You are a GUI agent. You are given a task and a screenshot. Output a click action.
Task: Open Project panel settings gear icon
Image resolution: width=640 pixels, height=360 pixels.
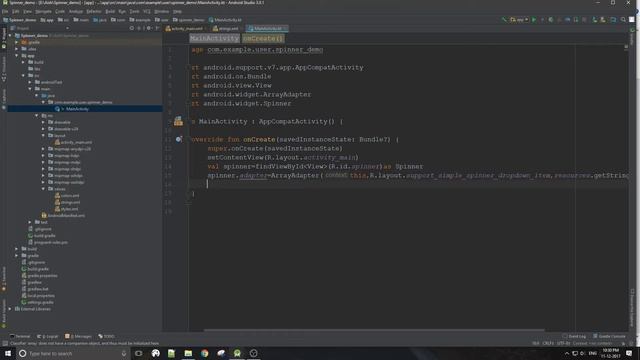tap(149, 28)
